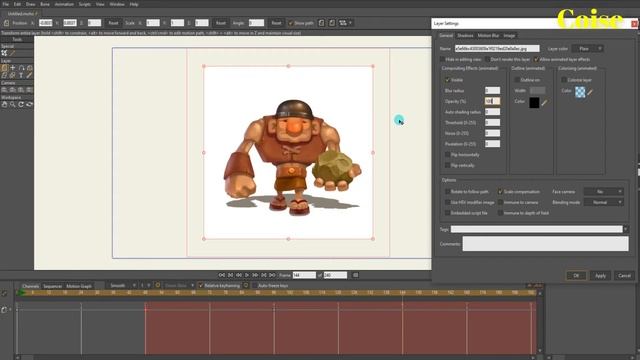The height and width of the screenshot is (360, 640).
Task: Select the Transform Layer tool
Action: pyautogui.click(x=4, y=68)
